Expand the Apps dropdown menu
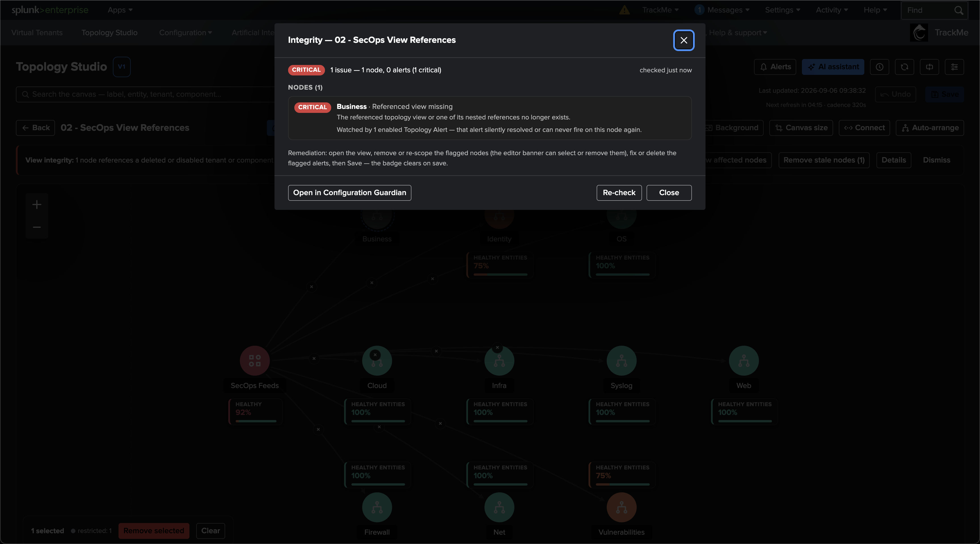 tap(120, 10)
